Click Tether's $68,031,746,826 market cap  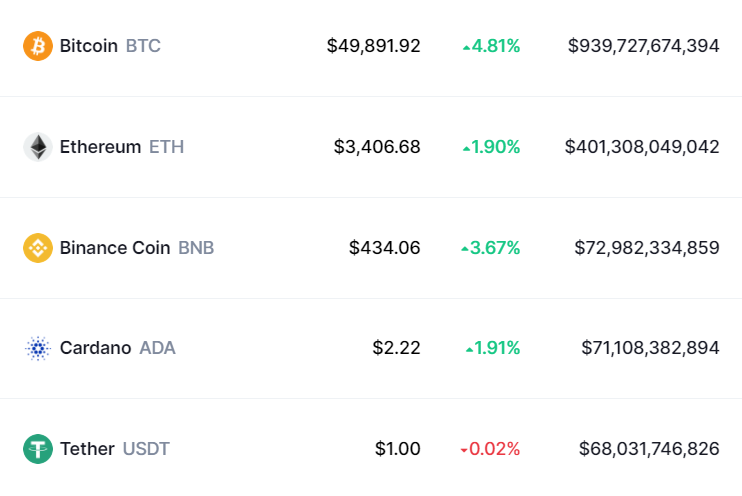click(x=649, y=449)
